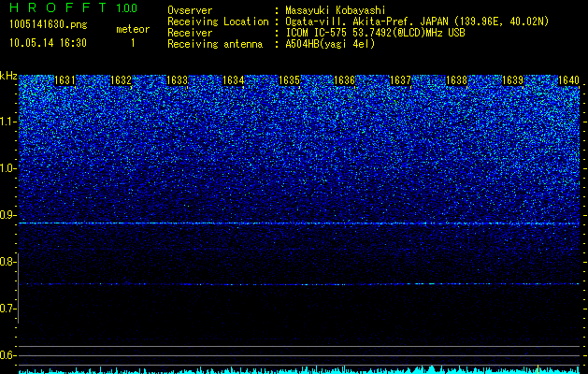Click the cyan signal level graph at bottom
The width and height of the screenshot is (588, 374).
299,370
